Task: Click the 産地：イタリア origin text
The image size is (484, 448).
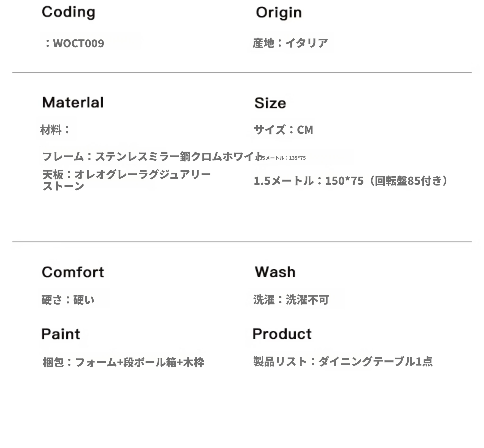Action: click(290, 43)
